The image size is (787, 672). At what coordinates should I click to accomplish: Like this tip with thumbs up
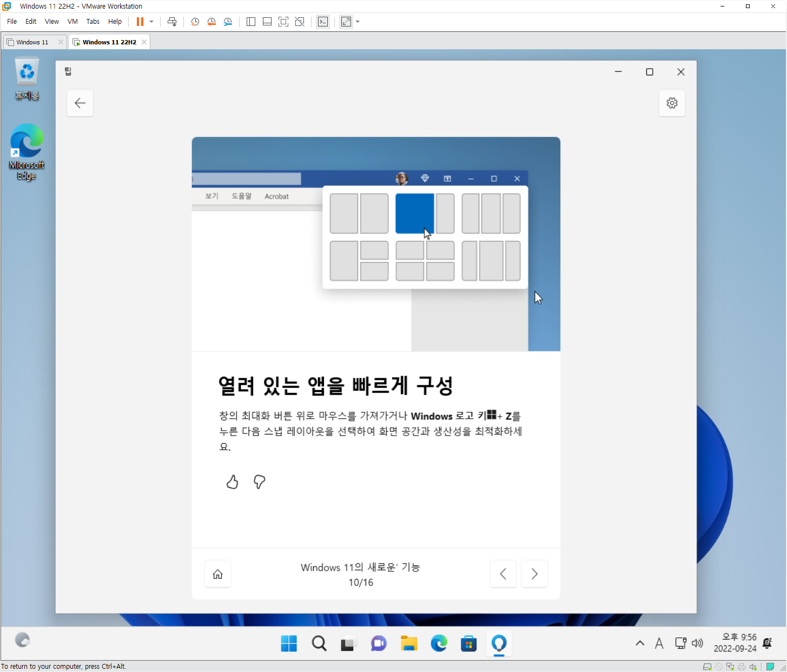[232, 482]
